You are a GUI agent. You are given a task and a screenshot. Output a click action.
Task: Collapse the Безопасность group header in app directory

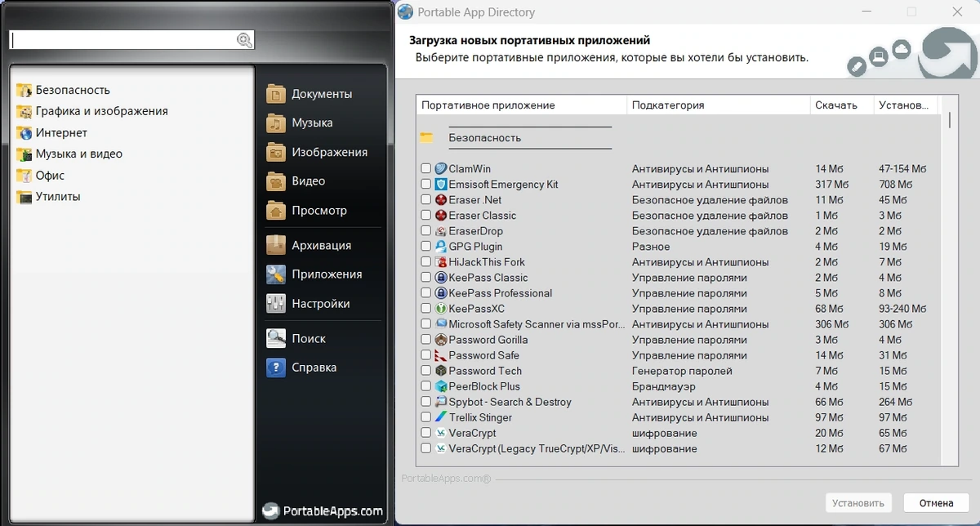pos(484,138)
